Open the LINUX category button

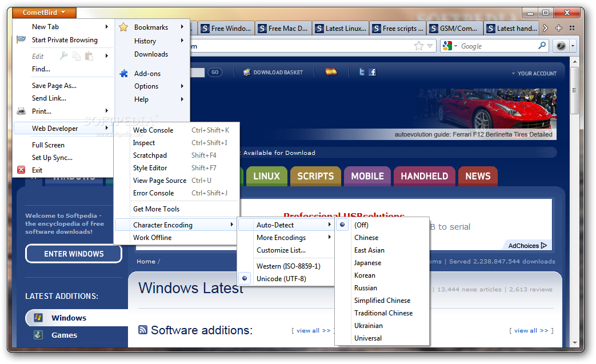266,177
